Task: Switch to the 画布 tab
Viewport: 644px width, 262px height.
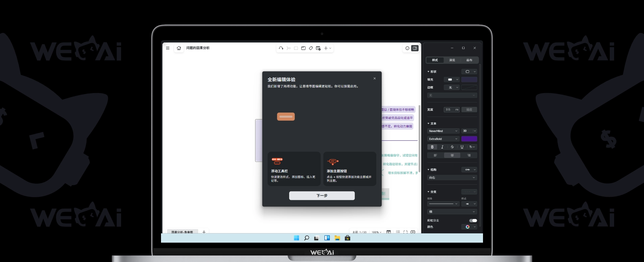Action: [x=469, y=60]
